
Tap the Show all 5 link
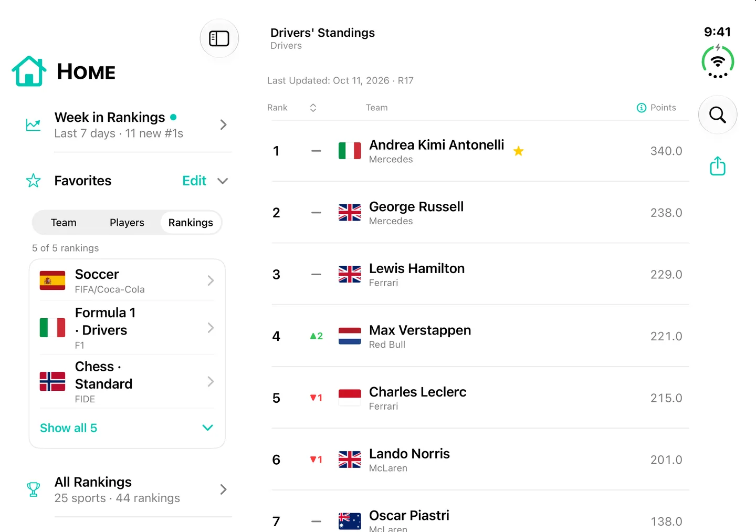(69, 428)
